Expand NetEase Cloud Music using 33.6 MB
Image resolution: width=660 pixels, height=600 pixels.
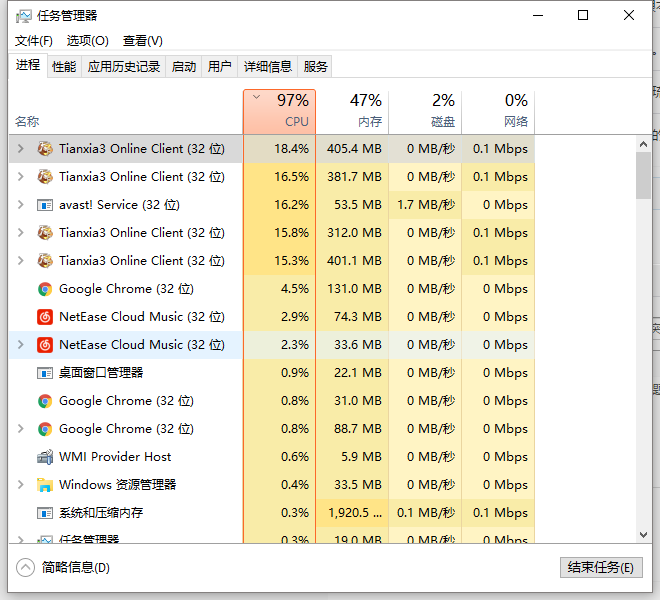tap(20, 345)
